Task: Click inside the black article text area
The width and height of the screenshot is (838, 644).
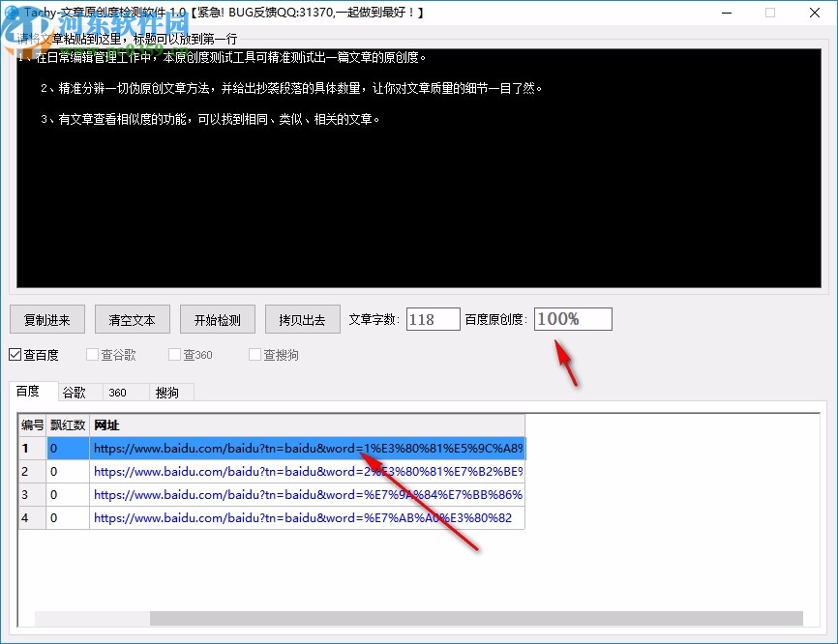Action: click(419, 168)
